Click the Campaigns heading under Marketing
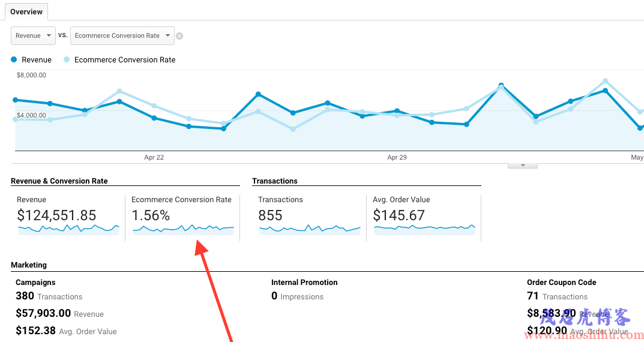 pos(35,283)
